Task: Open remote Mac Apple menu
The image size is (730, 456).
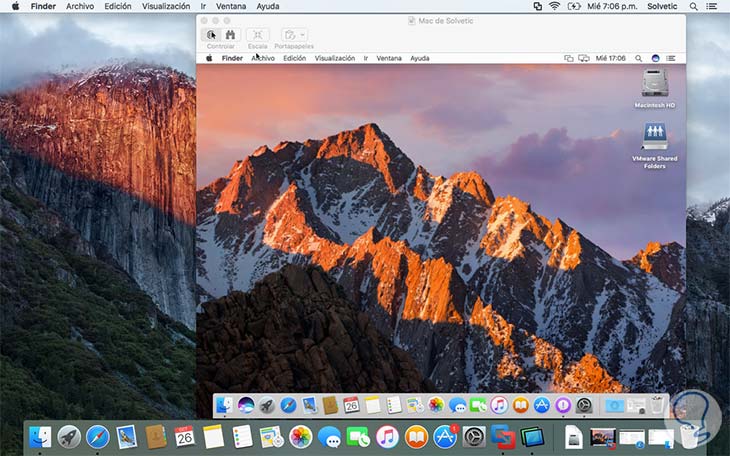Action: [209, 58]
